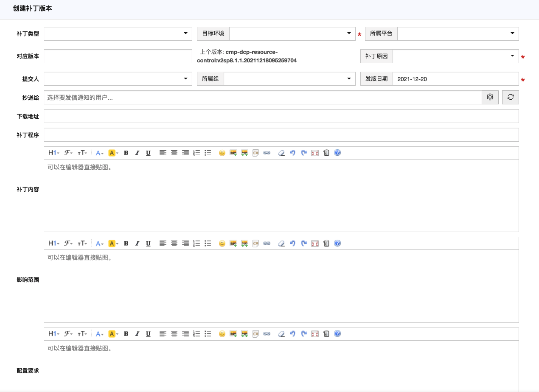
Task: Open the 补丁类型 dropdown
Action: (x=118, y=33)
